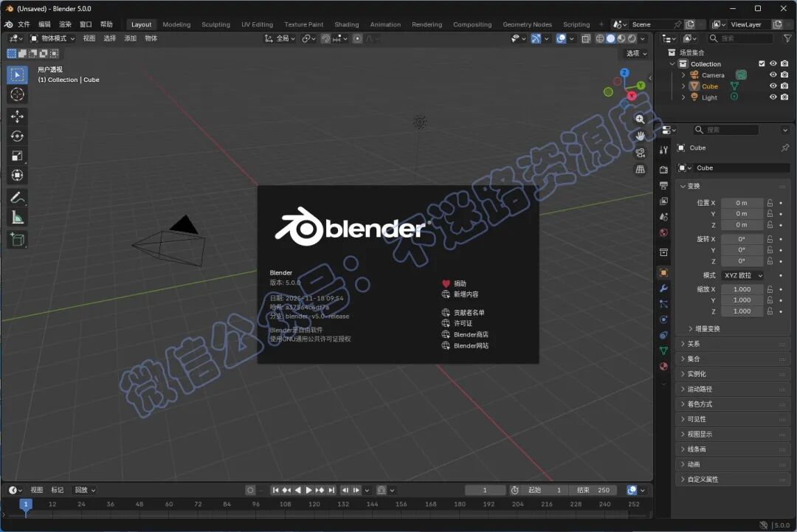797x532 pixels.
Task: Click the viewport pan hand icon
Action: pyautogui.click(x=640, y=136)
